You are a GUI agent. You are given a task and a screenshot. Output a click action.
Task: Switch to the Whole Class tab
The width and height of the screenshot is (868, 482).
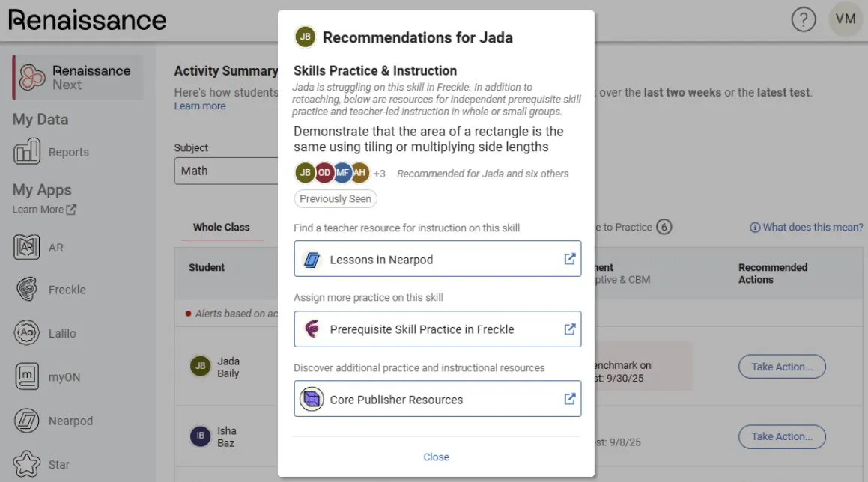click(x=222, y=227)
